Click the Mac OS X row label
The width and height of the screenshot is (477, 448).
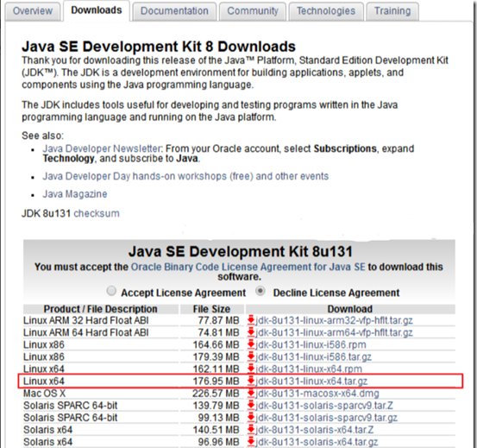point(44,394)
